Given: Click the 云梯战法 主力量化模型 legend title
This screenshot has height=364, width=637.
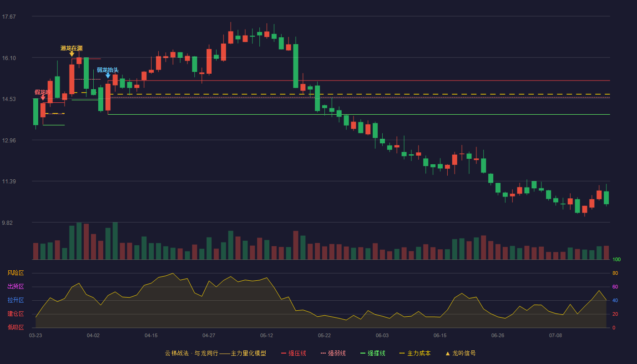Looking at the screenshot, I should coord(215,353).
